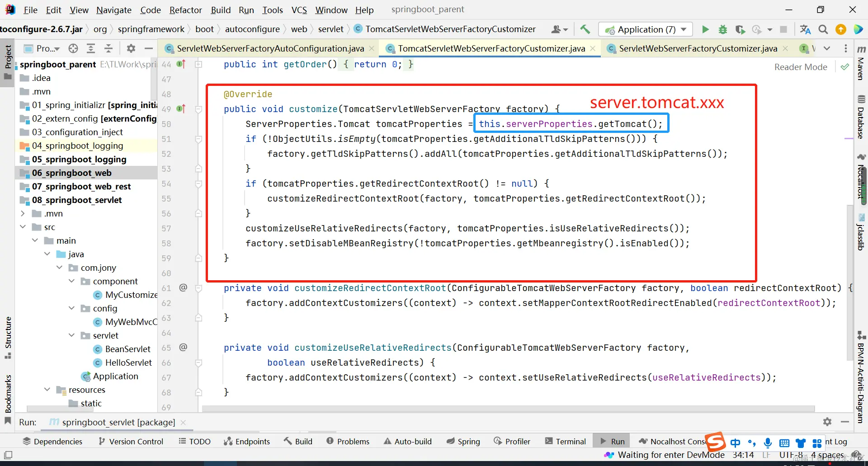This screenshot has height=466, width=868.
Task: Run with Coverage from the toolbar
Action: tap(740, 29)
